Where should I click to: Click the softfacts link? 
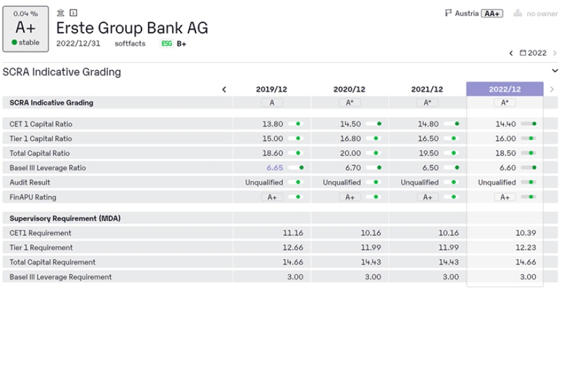point(130,44)
